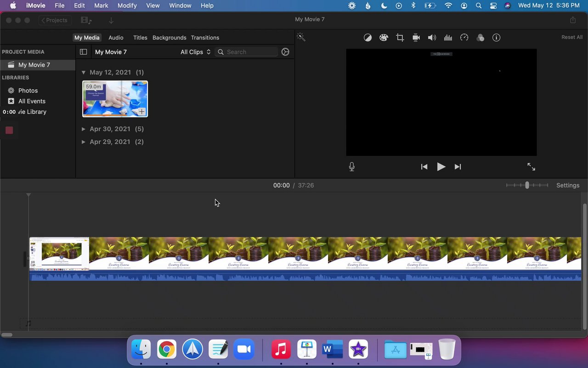588x368 pixels.
Task: Open the Edit menu
Action: coord(79,6)
